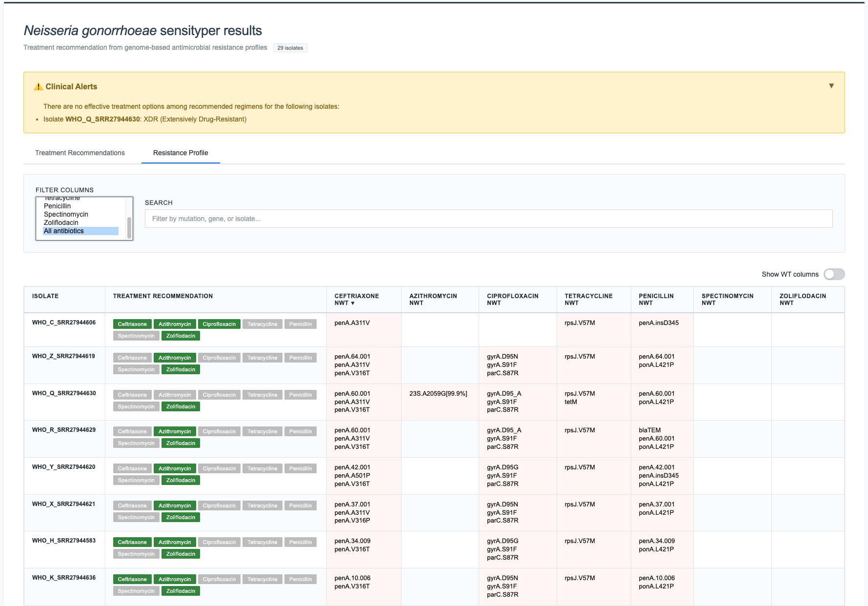Select Zoliflodacin filter option

pyautogui.click(x=61, y=222)
